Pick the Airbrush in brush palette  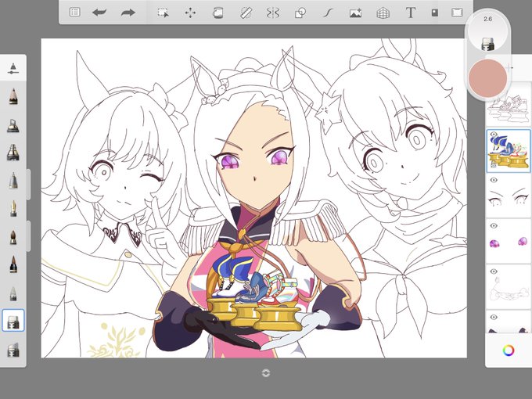(x=13, y=125)
